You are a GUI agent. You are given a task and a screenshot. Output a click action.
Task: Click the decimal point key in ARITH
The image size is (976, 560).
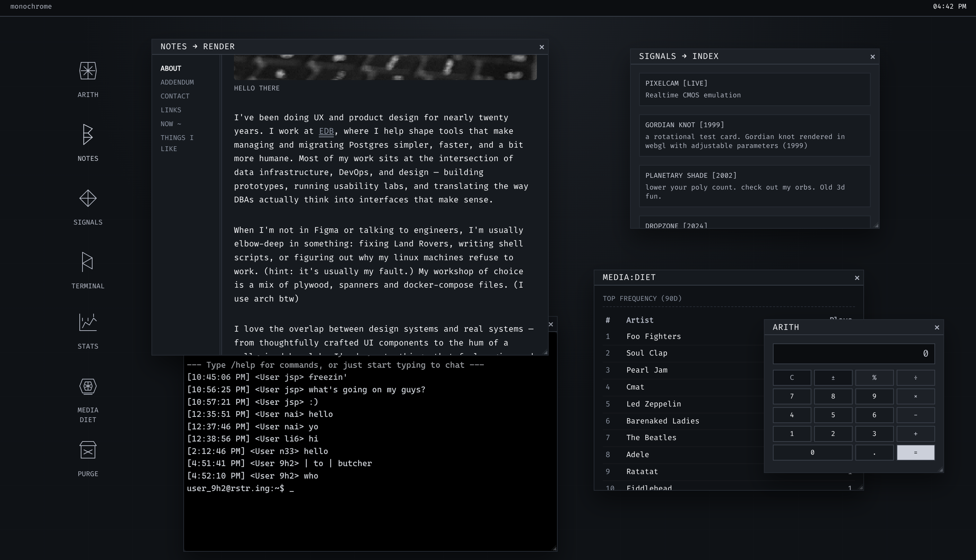pyautogui.click(x=874, y=453)
